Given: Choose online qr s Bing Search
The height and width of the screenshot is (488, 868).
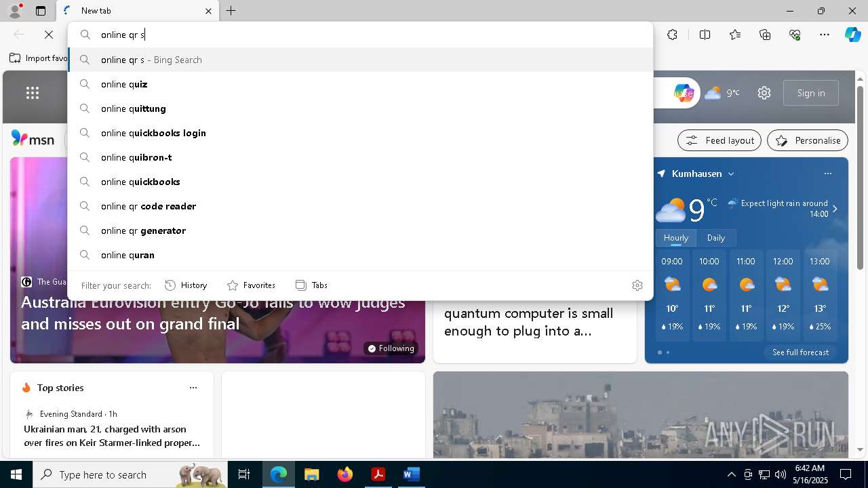Looking at the screenshot, I should [361, 60].
